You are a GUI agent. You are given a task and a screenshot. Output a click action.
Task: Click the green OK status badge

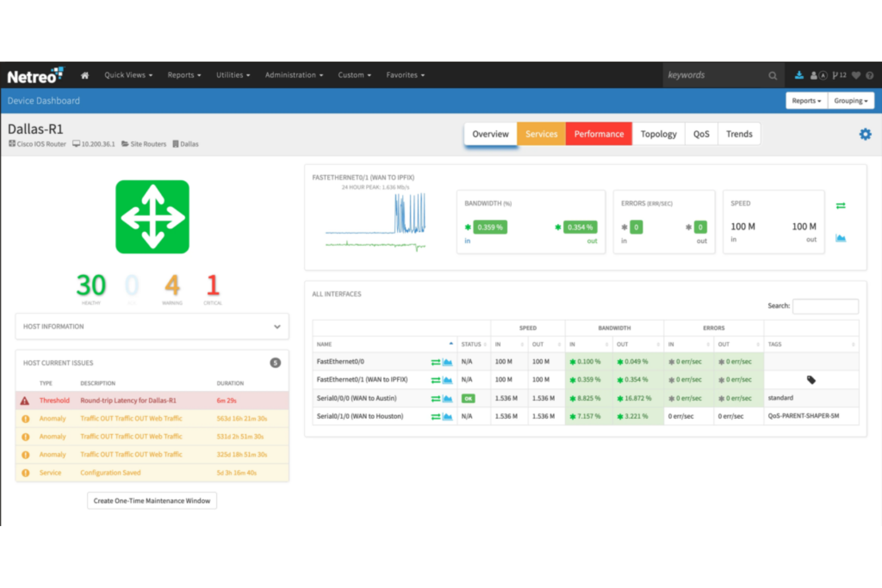coord(468,399)
